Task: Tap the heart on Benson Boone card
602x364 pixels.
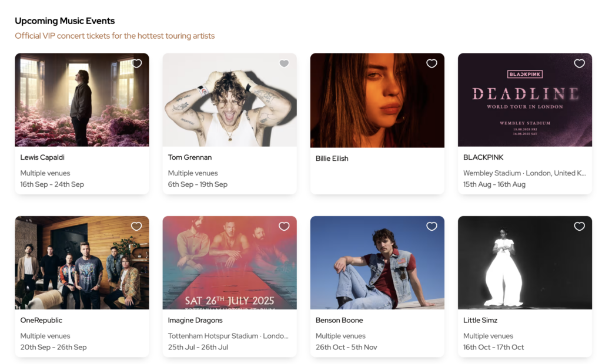Action: (x=432, y=226)
